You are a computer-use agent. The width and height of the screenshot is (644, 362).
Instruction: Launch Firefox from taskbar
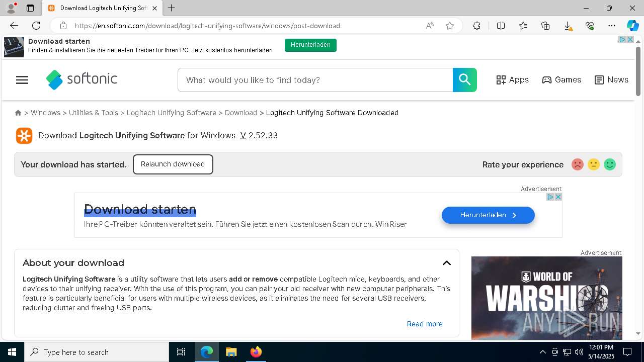(x=256, y=352)
